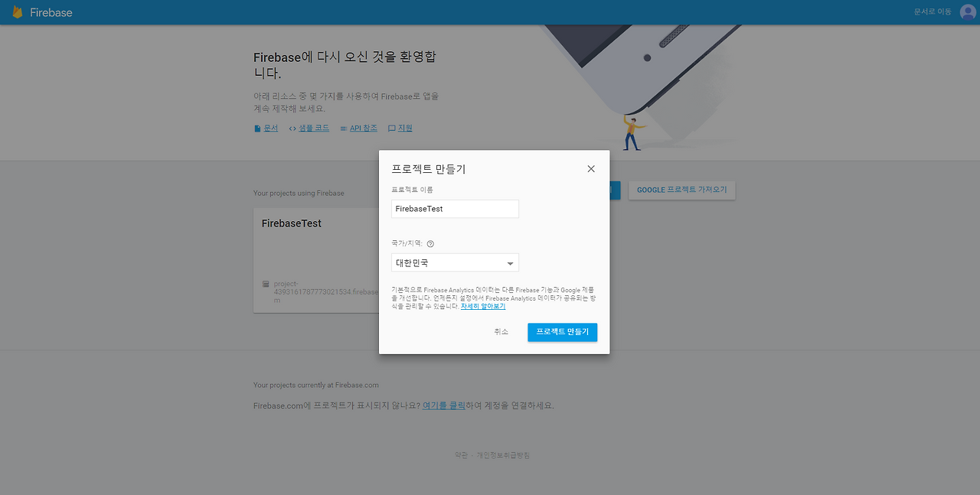Image resolution: width=980 pixels, height=495 pixels.
Task: Focus the 프로젝트 이름 input field
Action: click(455, 208)
